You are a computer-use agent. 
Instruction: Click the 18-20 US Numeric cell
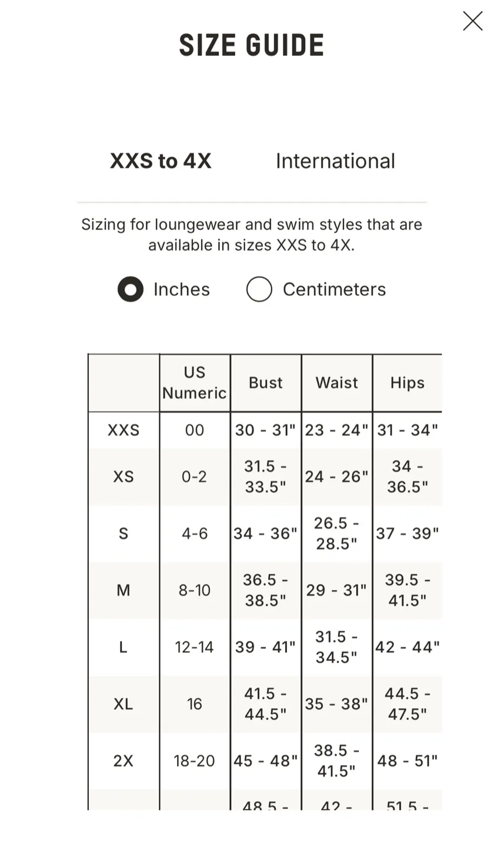[195, 761]
